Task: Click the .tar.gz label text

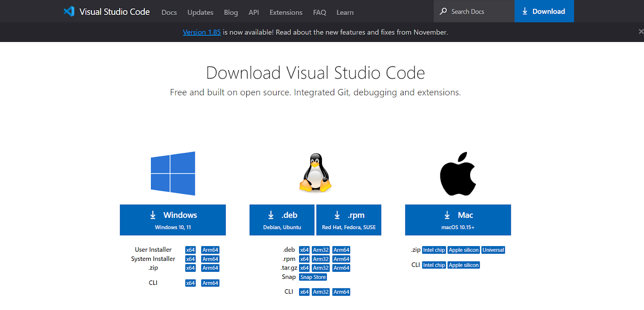Action: coord(289,268)
